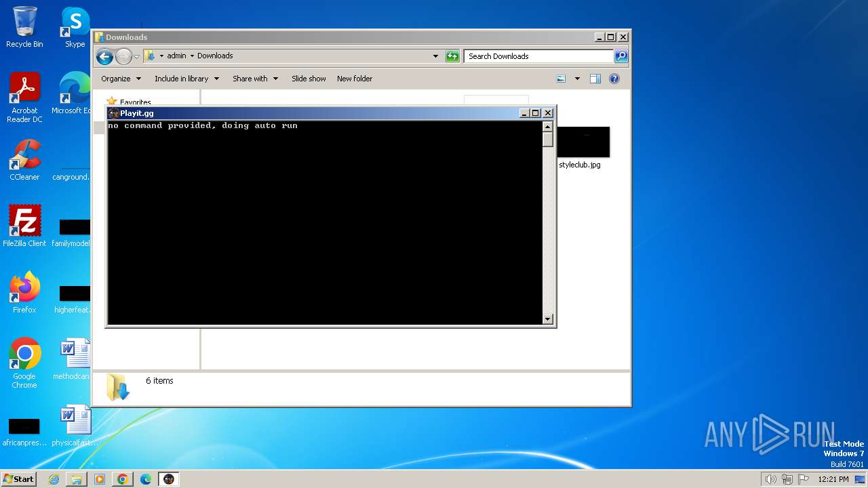Click the clock showing 12:21 PM

833,479
